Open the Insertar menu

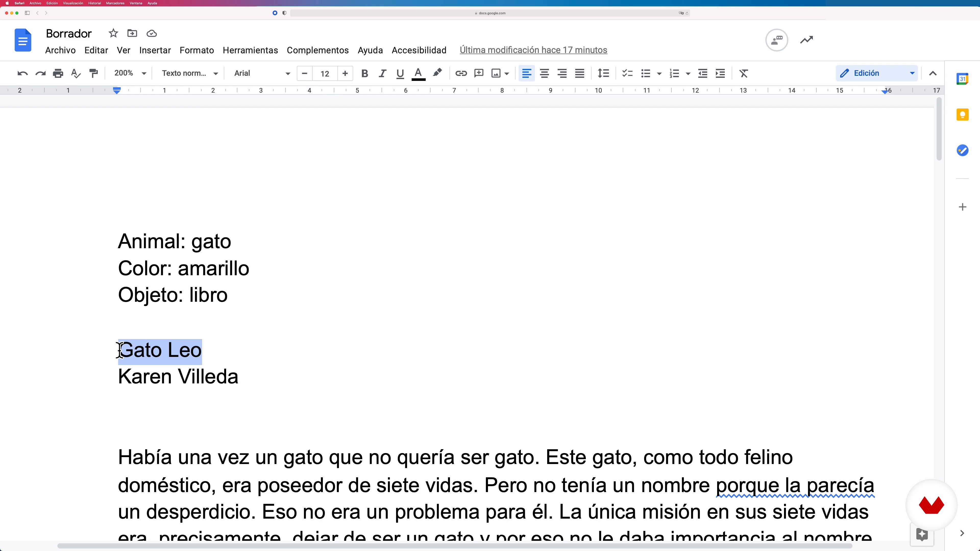(155, 50)
